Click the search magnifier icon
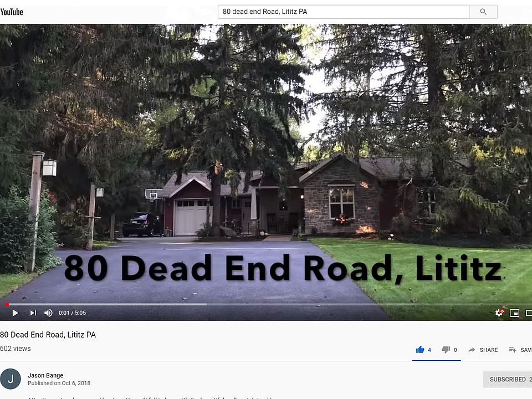Viewport: 532px width, 399px height. 483,12
